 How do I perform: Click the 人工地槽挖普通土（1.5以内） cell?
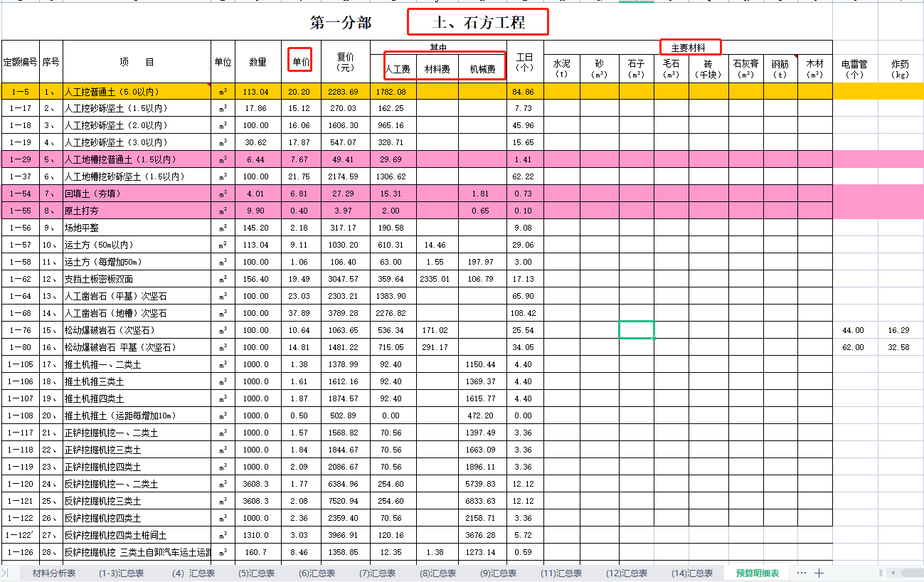pyautogui.click(x=137, y=159)
